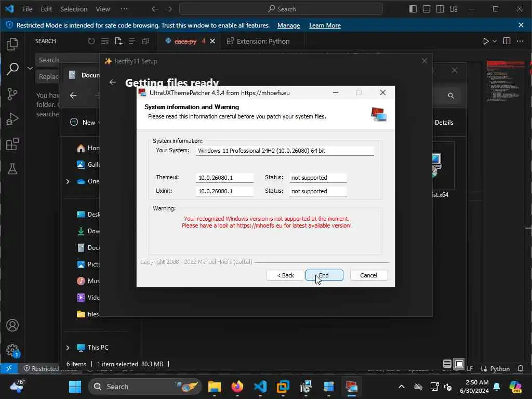Clear search results icon
Image resolution: width=532 pixels, height=399 pixels.
(x=105, y=41)
